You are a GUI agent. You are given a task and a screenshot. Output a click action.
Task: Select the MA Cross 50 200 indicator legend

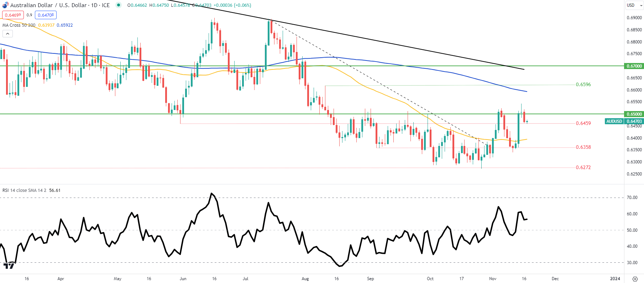click(x=19, y=25)
